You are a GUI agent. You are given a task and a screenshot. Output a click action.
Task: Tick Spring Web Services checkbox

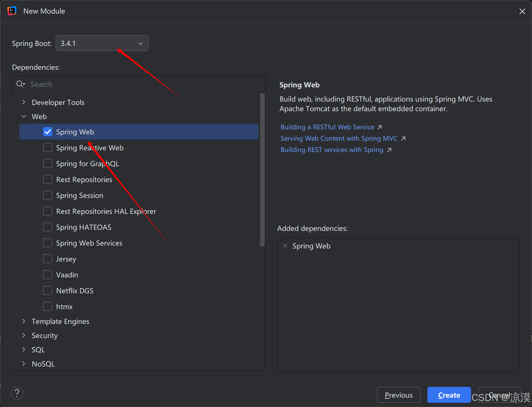tap(48, 243)
